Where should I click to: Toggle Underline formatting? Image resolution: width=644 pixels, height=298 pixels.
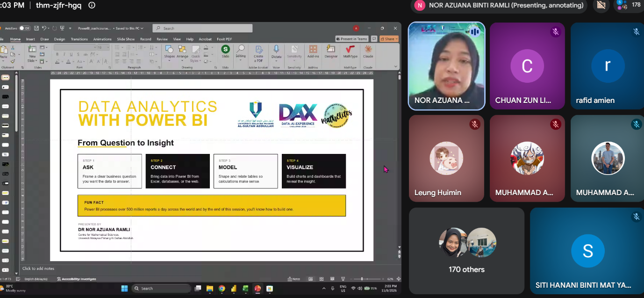click(70, 54)
